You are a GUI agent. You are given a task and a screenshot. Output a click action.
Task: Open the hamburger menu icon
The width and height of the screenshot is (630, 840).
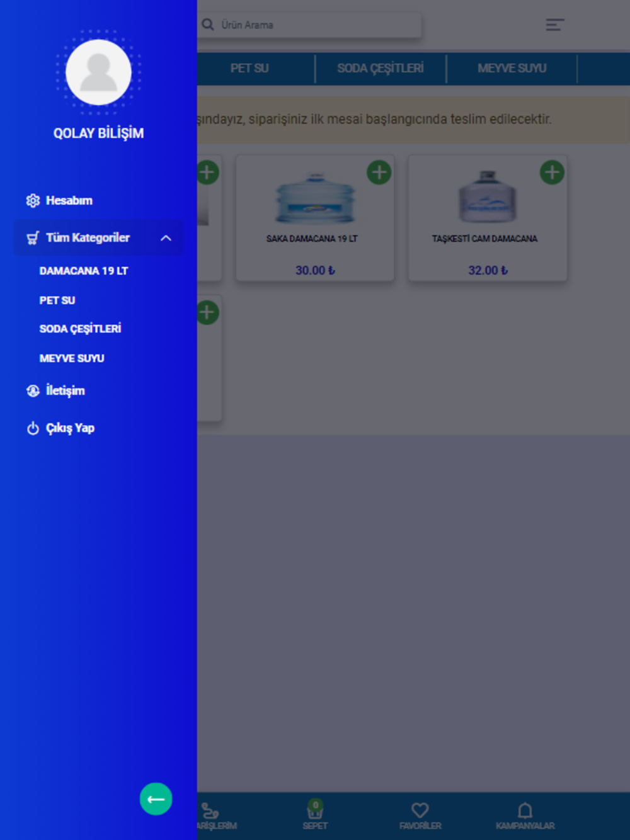(x=554, y=25)
